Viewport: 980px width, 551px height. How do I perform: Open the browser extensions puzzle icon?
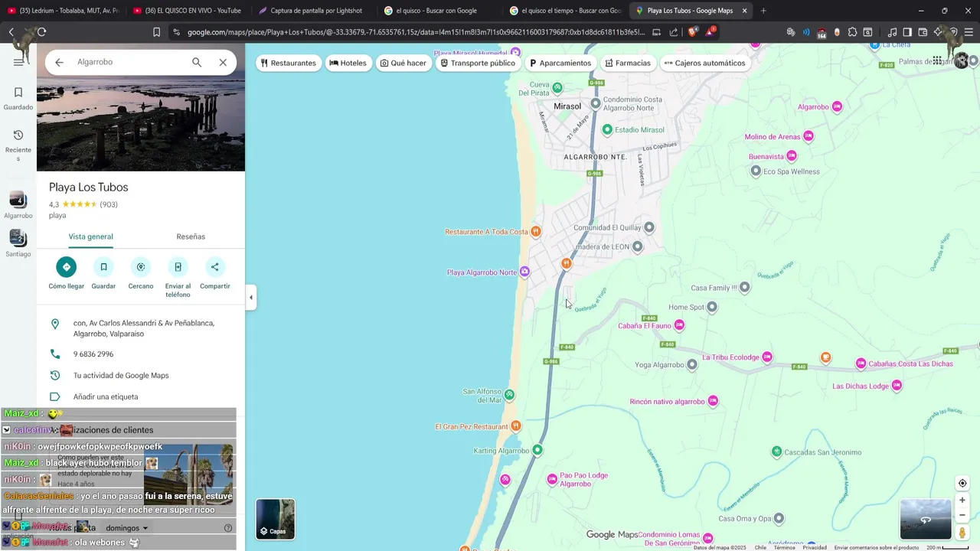pyautogui.click(x=852, y=32)
